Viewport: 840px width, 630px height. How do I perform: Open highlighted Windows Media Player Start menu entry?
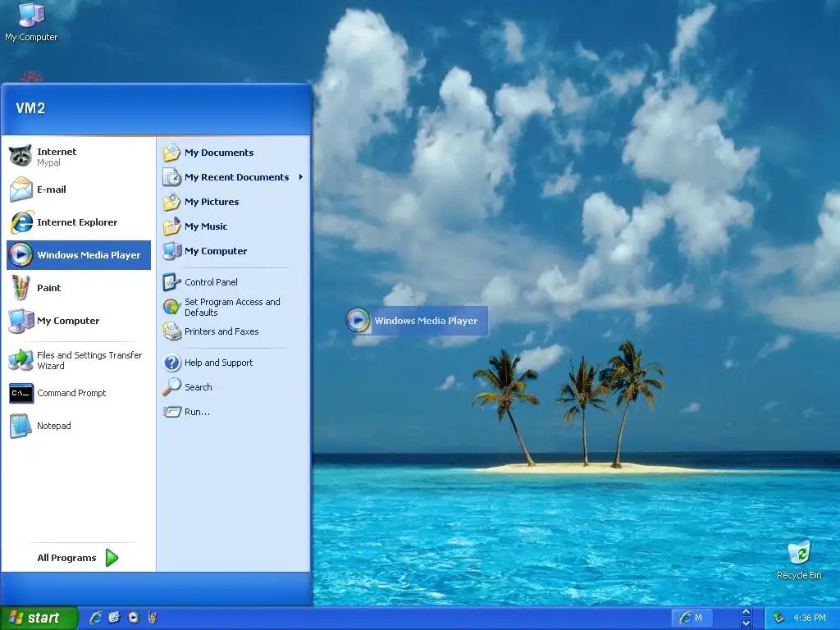point(79,255)
